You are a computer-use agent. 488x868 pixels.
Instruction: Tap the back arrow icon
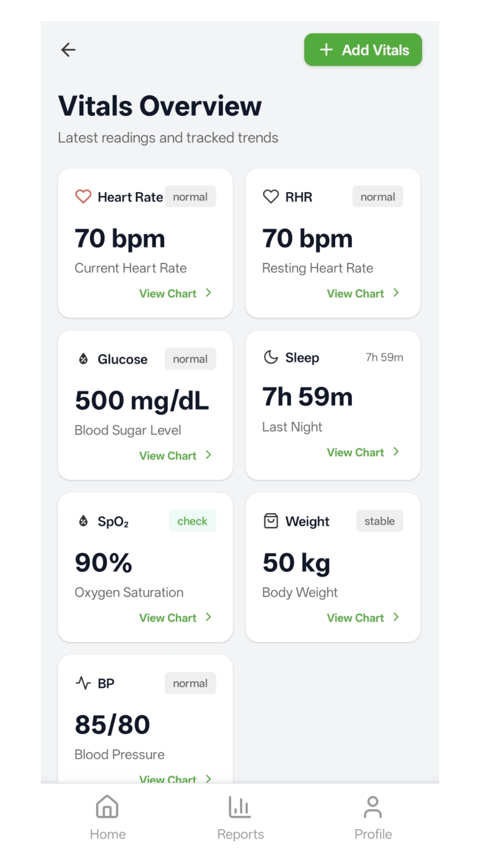68,50
